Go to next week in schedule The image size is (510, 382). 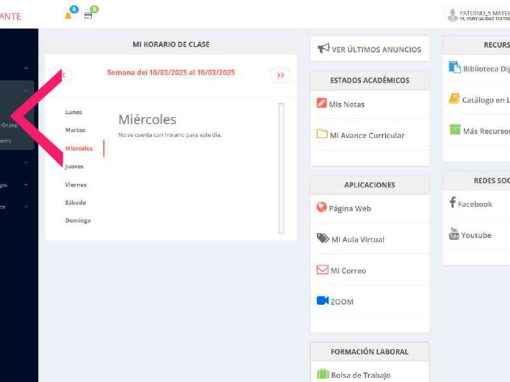[280, 75]
